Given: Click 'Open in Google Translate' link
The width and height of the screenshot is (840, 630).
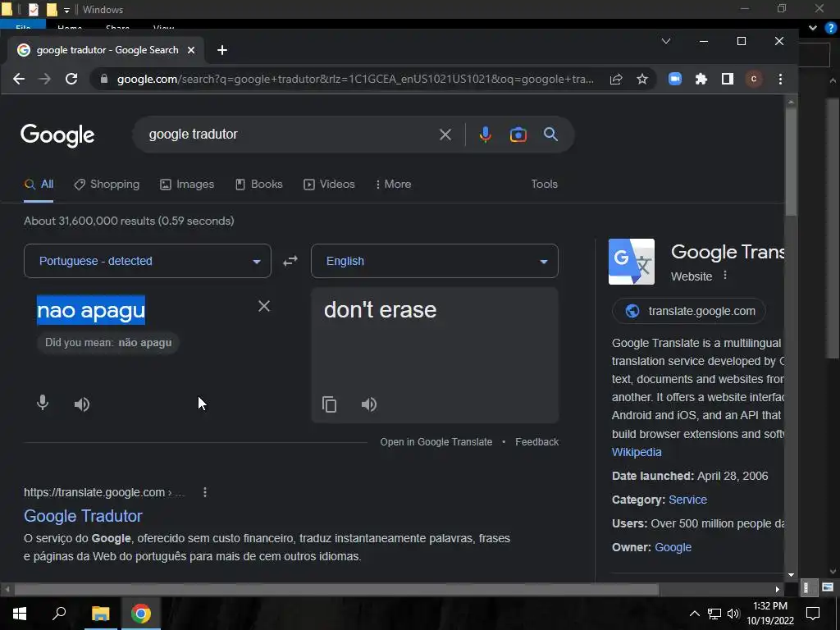Looking at the screenshot, I should coord(436,442).
